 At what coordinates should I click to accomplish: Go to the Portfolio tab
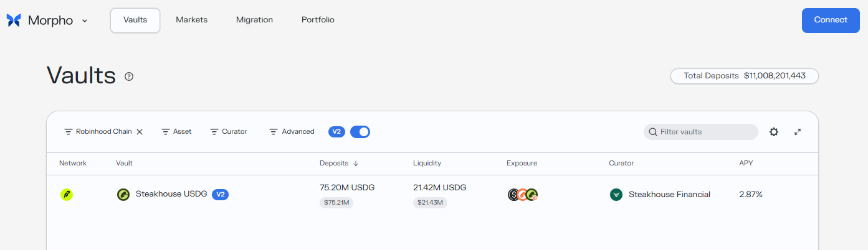pyautogui.click(x=318, y=20)
